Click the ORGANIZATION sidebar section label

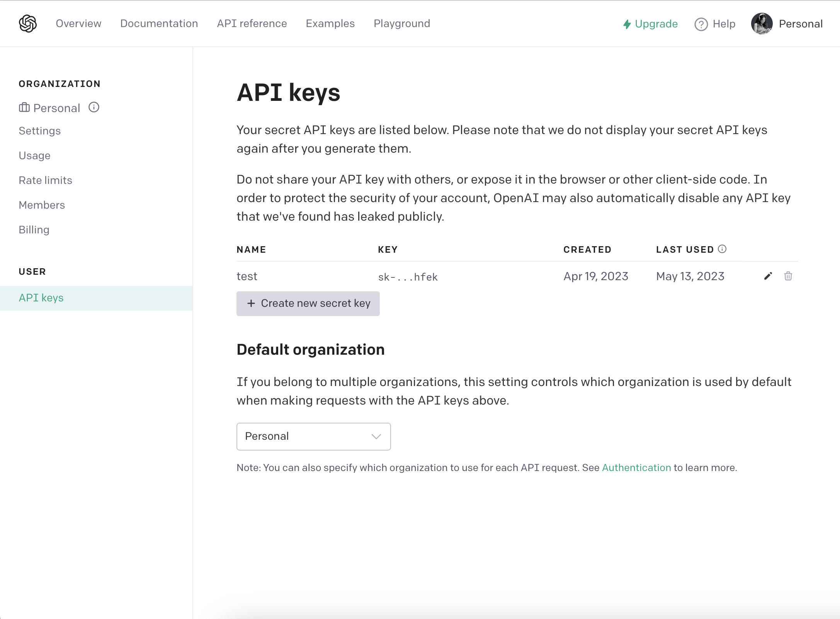click(60, 84)
